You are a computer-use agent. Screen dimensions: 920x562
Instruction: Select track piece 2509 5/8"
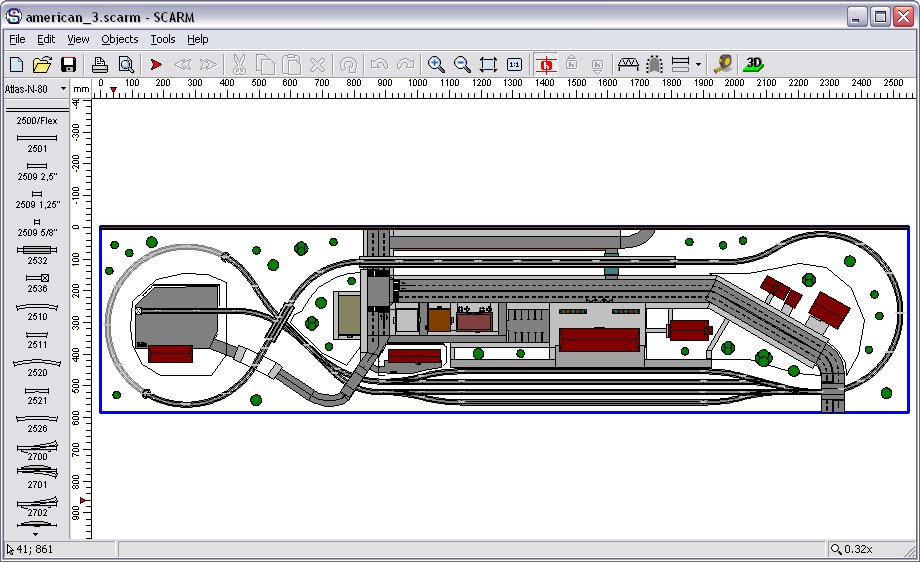pos(37,227)
